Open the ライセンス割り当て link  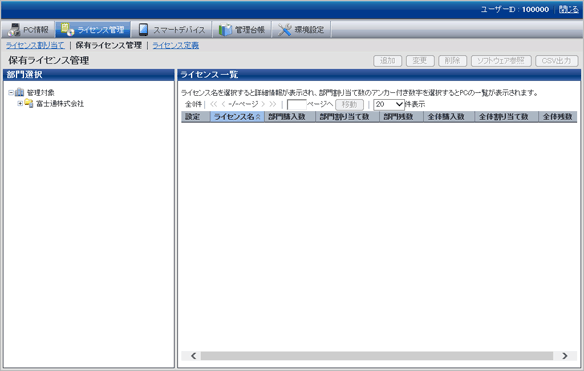(x=35, y=45)
